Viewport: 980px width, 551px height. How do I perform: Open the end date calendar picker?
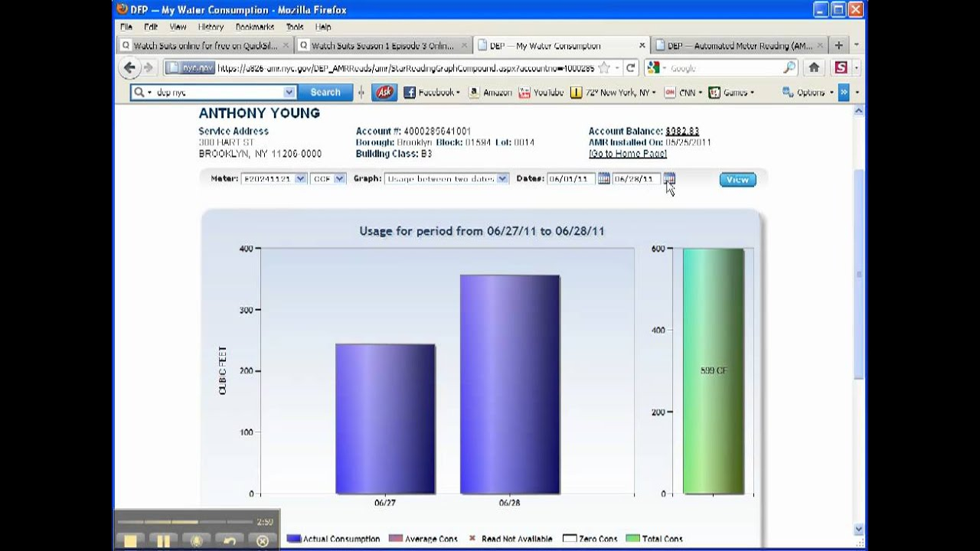click(x=669, y=178)
